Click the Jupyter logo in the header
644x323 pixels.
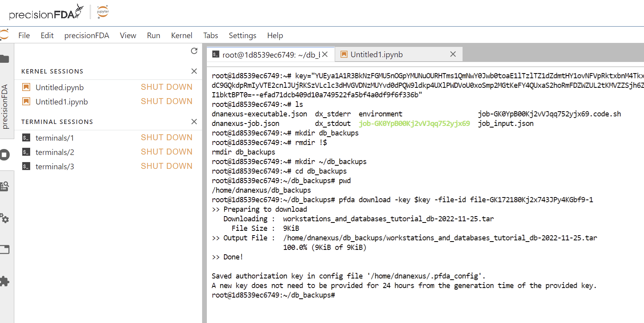pyautogui.click(x=103, y=12)
